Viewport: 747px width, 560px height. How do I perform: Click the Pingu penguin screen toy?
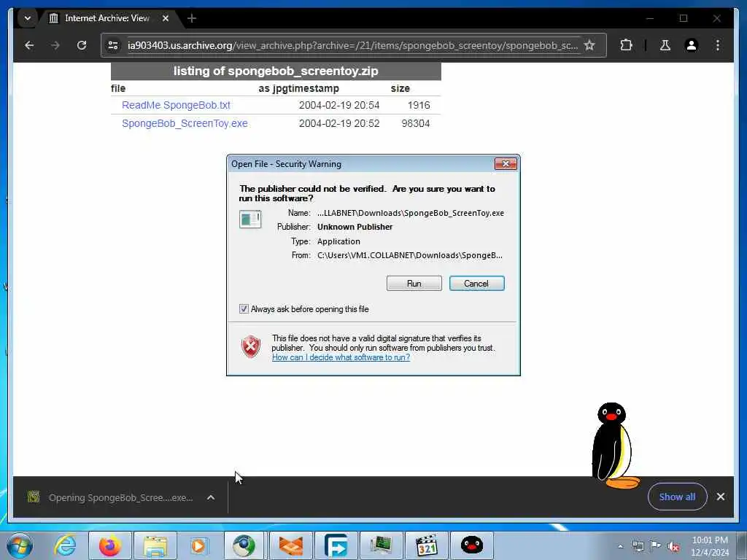614,446
